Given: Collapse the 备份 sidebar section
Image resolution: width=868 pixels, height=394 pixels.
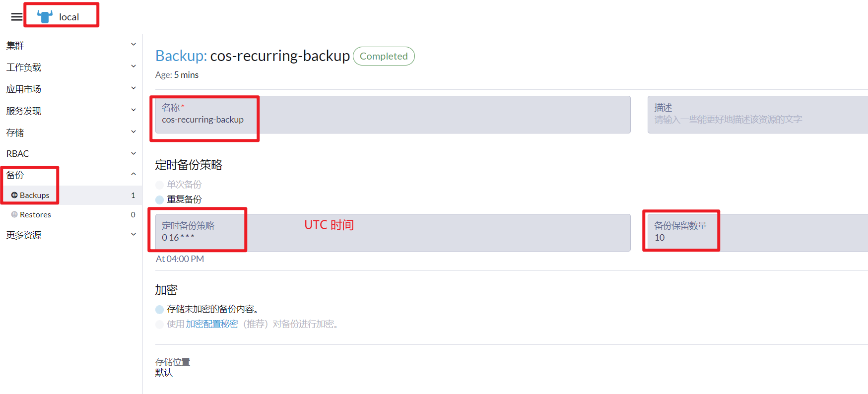Looking at the screenshot, I should point(71,175).
